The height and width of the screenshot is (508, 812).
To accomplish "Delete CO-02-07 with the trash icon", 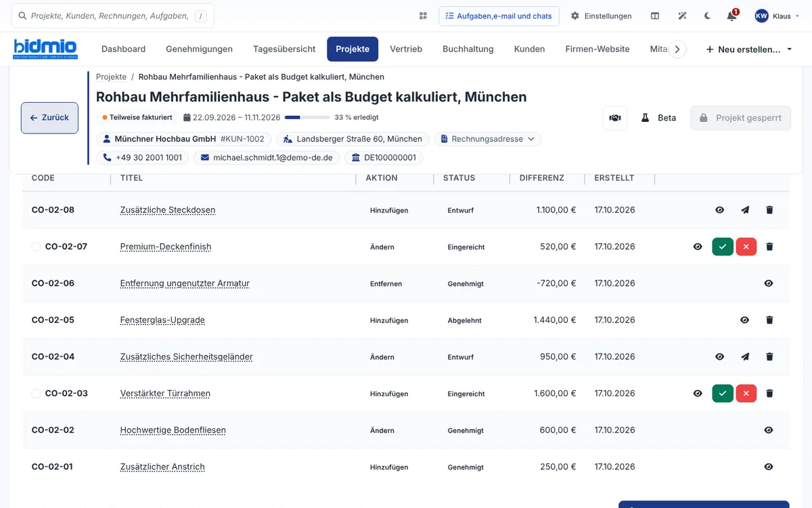I will pos(769,247).
